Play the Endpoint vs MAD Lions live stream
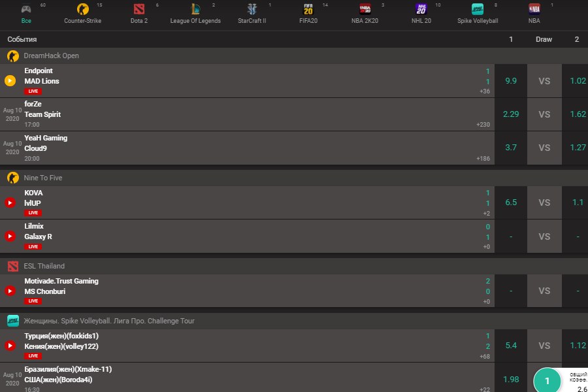The height and width of the screenshot is (392, 588). click(x=10, y=81)
